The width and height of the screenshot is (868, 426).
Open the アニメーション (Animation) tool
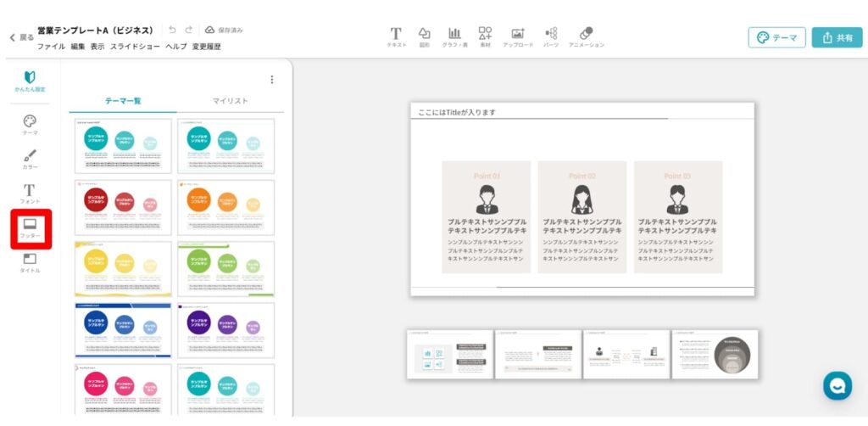coord(586,36)
